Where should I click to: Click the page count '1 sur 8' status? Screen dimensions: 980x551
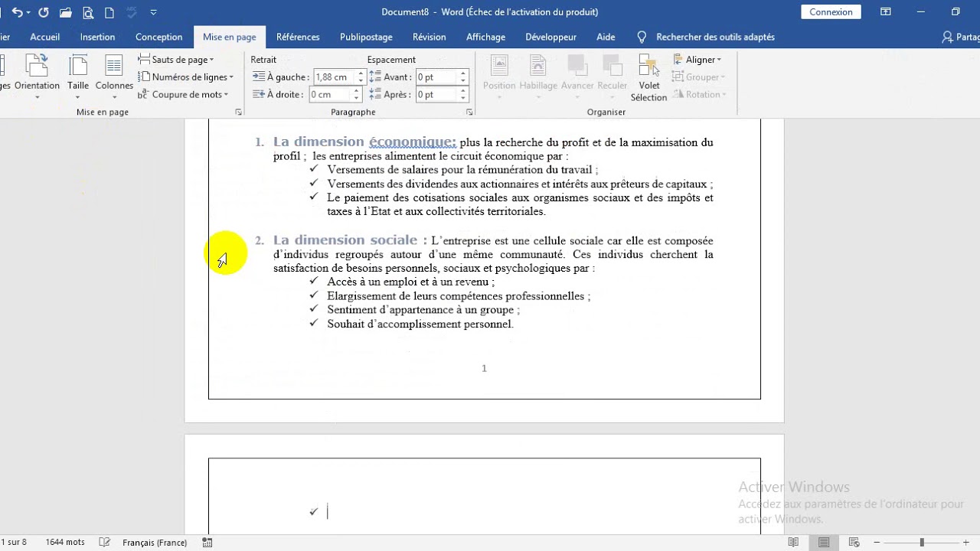14,542
